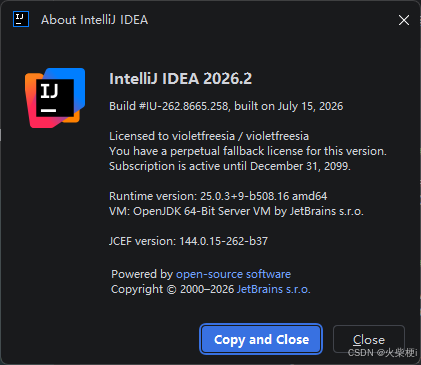
Task: Click the IntelliJ IDEA 2026.2 heading
Action: coord(181,79)
